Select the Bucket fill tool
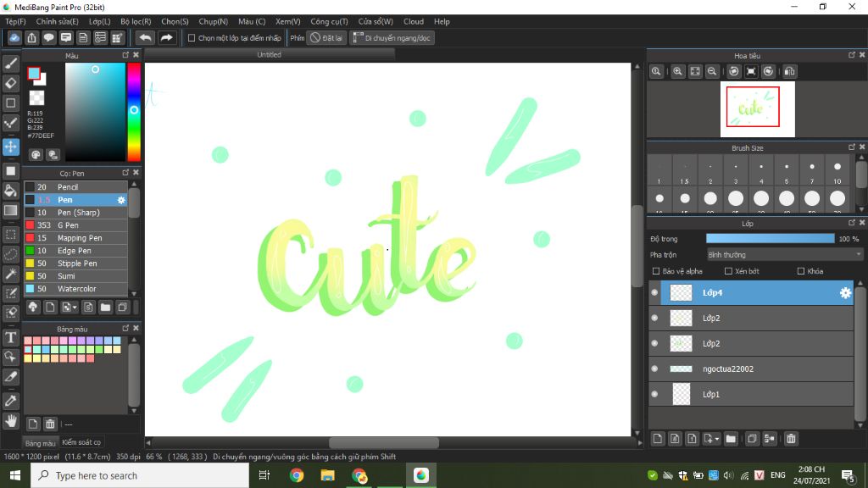The height and width of the screenshot is (488, 868). pos(10,191)
